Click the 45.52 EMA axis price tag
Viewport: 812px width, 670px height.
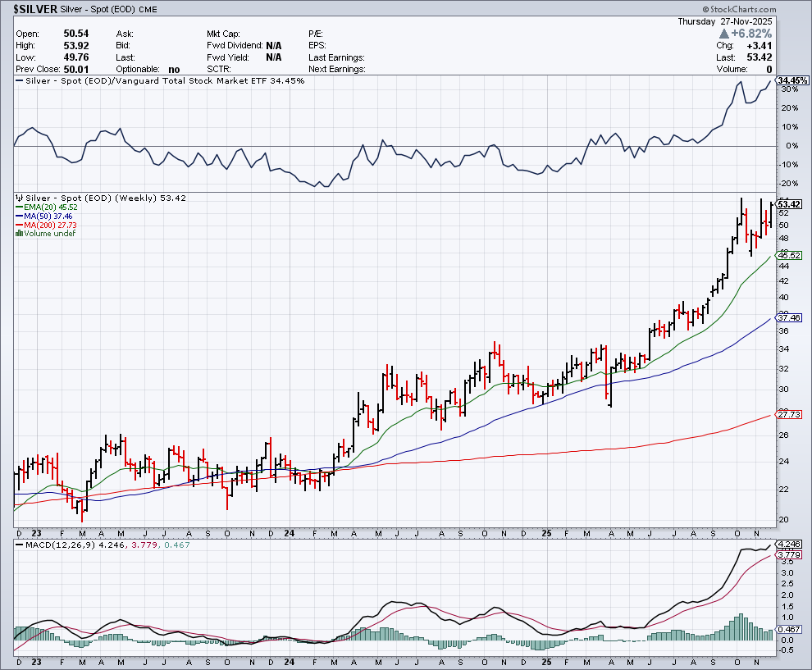coord(789,255)
